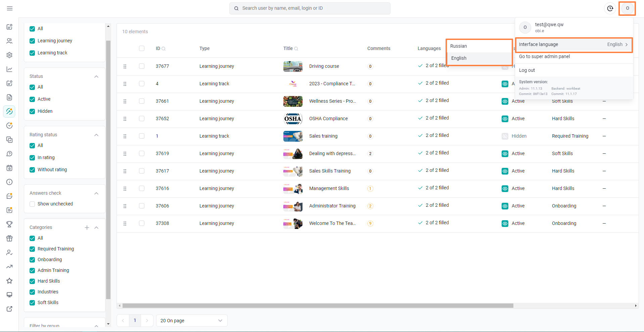Focus the user search field

tap(310, 8)
